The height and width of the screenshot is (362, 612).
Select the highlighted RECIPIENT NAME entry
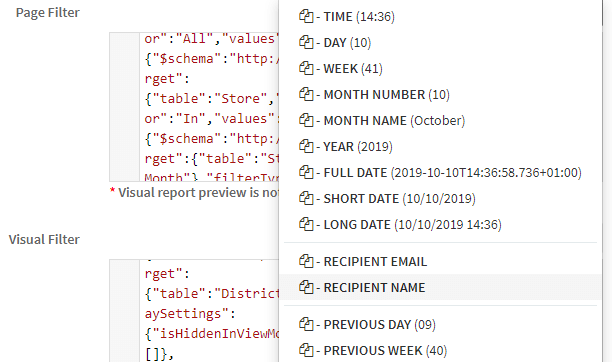tap(440, 287)
